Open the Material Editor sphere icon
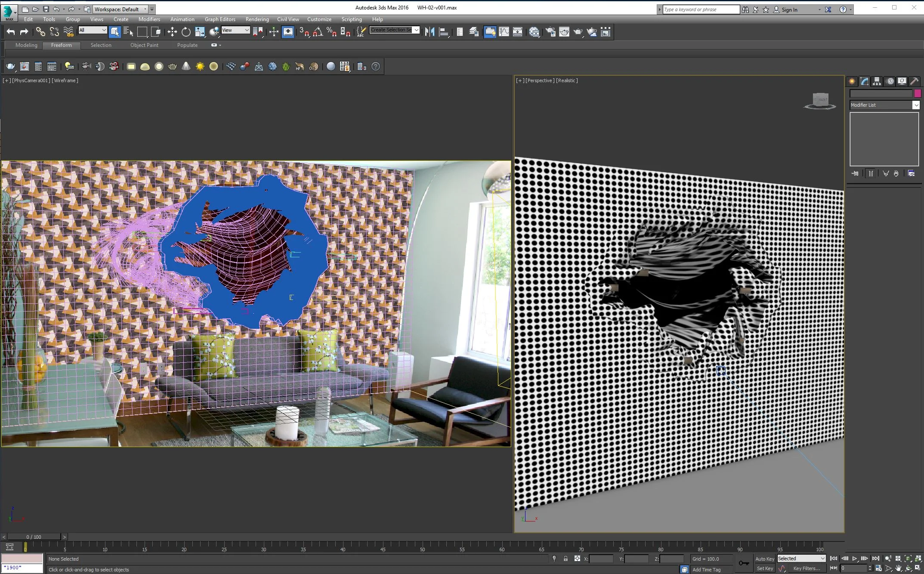924x574 pixels. [x=534, y=32]
